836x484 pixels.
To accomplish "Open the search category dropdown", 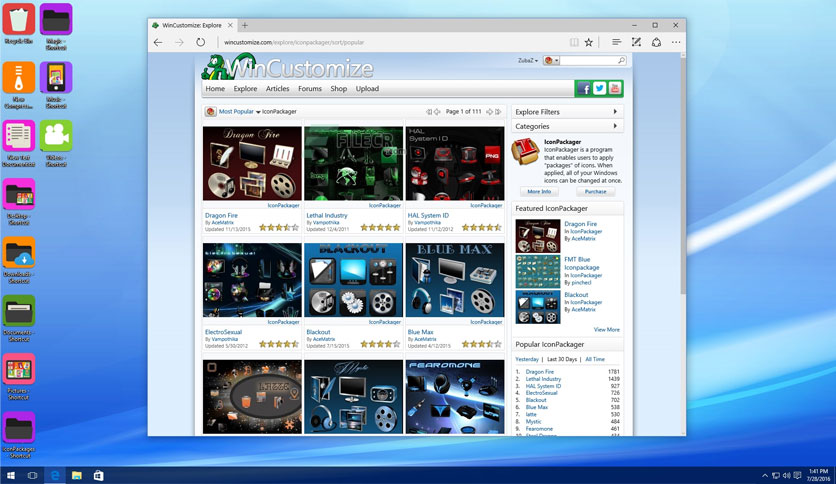I will tap(551, 61).
